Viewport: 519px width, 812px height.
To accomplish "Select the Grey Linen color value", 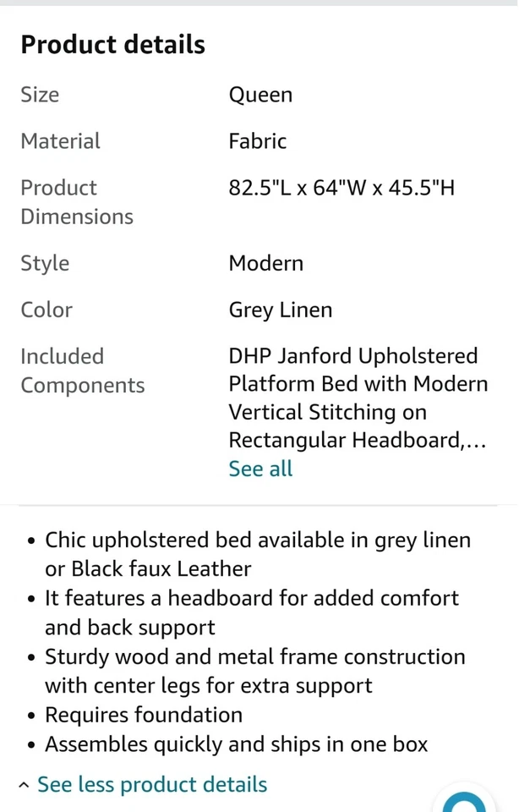I will pyautogui.click(x=280, y=310).
